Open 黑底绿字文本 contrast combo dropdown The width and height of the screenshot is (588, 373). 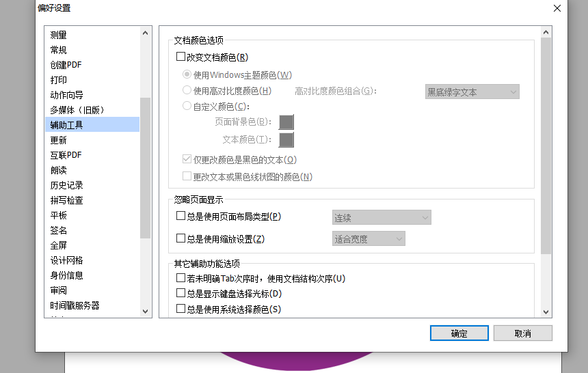(472, 92)
